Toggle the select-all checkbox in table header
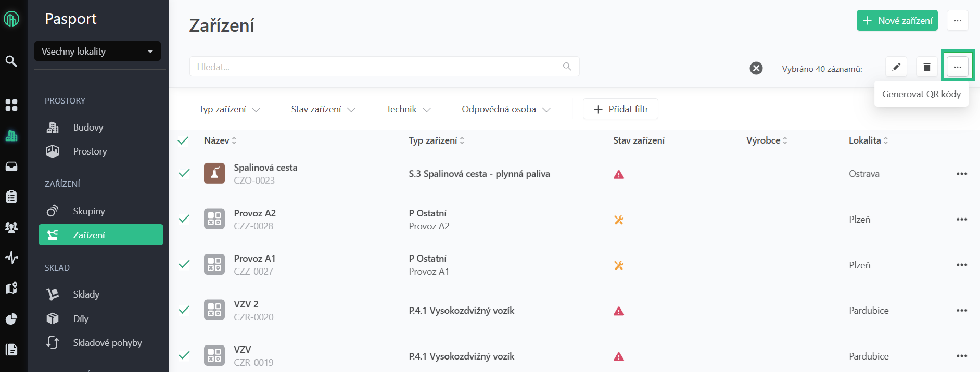980x372 pixels. click(x=183, y=140)
